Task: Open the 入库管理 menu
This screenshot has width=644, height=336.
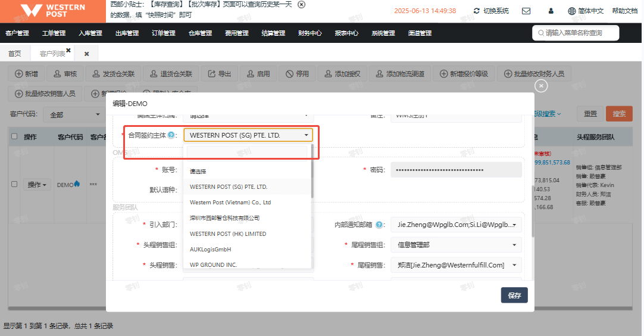Action: pyautogui.click(x=90, y=33)
